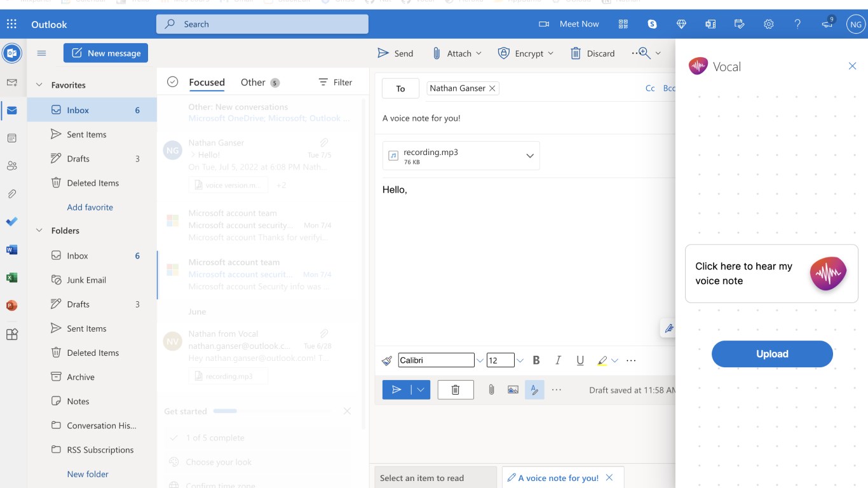This screenshot has width=868, height=488.
Task: Apply the yellow text highlight color
Action: click(x=602, y=360)
